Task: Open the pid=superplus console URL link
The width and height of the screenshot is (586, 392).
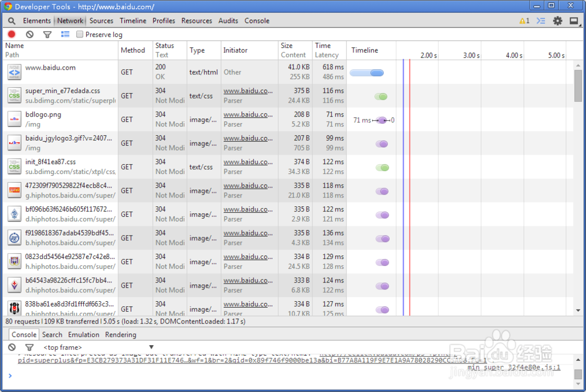Action: coord(252,360)
